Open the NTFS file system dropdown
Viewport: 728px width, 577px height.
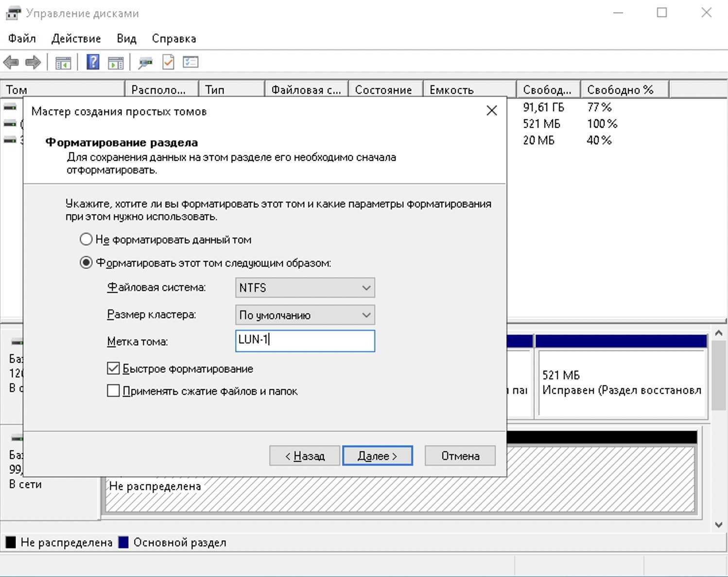305,288
